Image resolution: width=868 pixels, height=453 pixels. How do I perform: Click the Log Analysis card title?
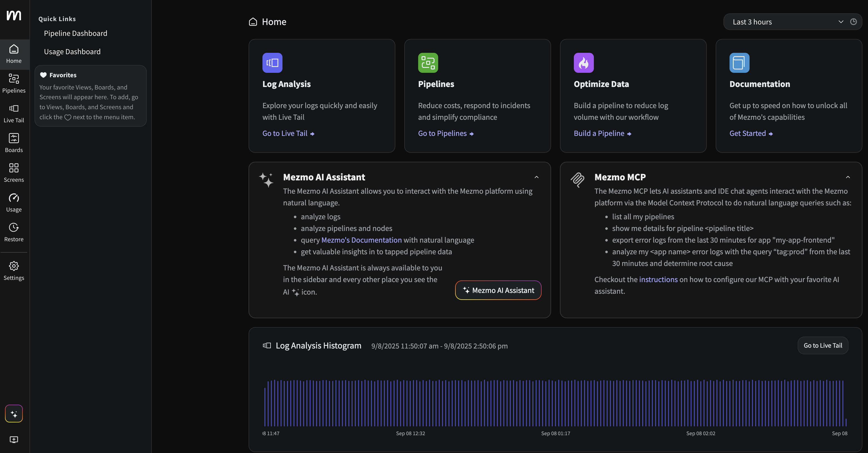(x=286, y=84)
